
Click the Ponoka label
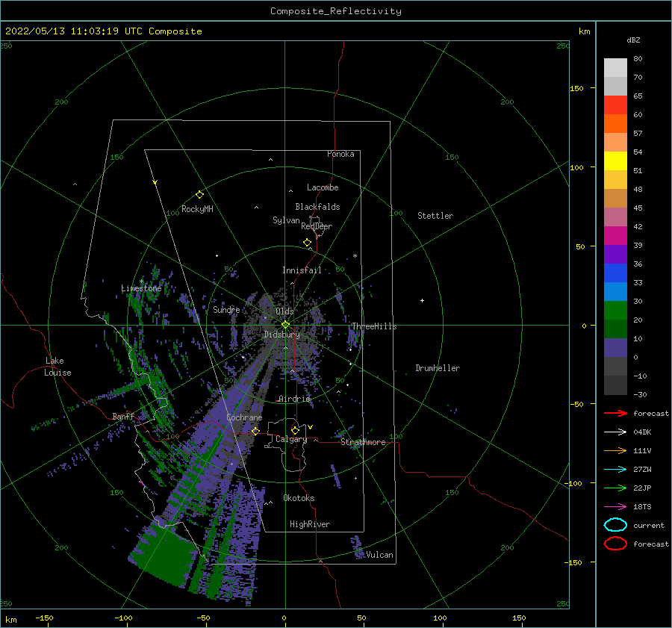click(x=340, y=154)
